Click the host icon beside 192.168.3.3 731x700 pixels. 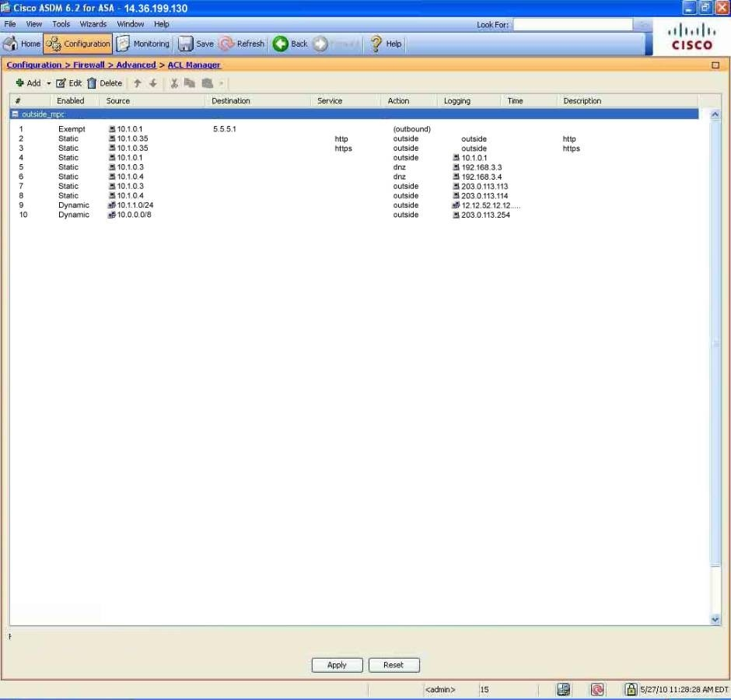click(x=456, y=167)
